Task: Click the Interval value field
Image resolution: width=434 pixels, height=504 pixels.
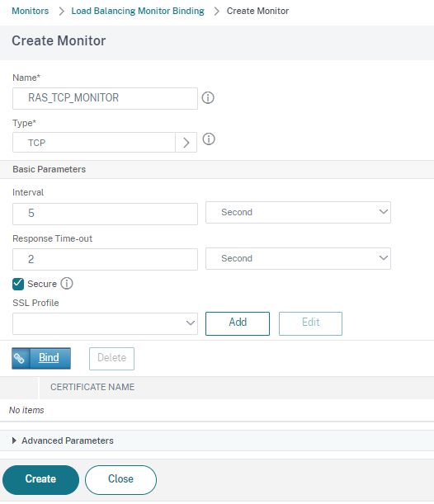Action: click(x=105, y=214)
